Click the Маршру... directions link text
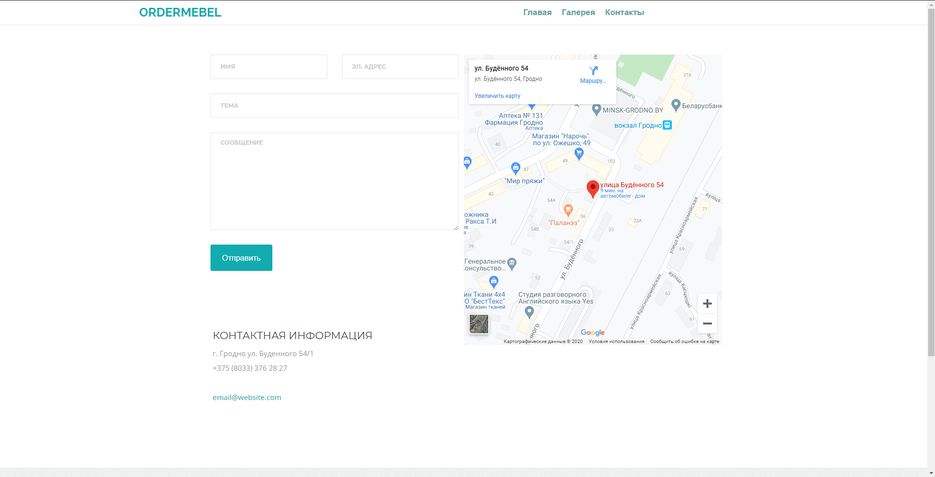935x477 pixels. click(x=593, y=81)
